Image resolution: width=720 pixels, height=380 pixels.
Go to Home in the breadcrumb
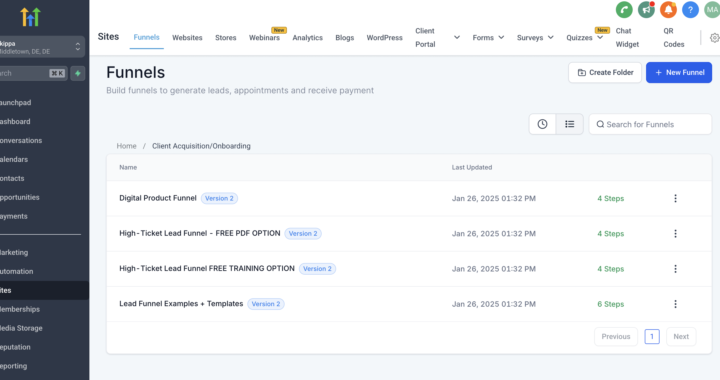(126, 146)
